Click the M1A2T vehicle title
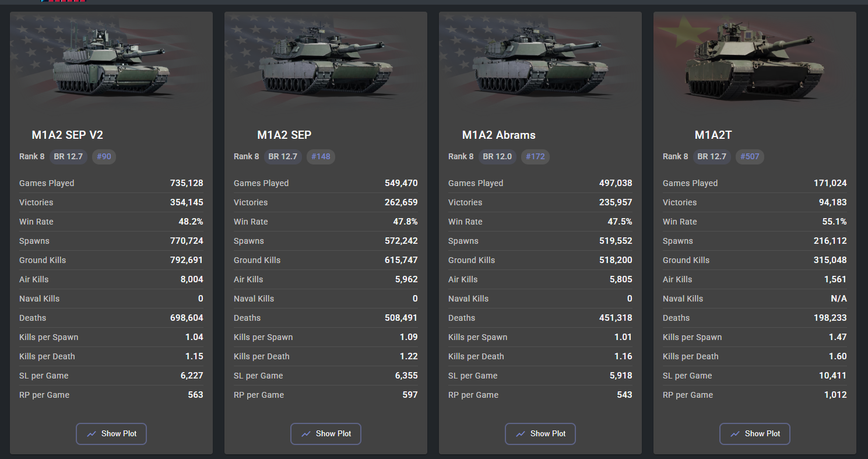 [713, 135]
